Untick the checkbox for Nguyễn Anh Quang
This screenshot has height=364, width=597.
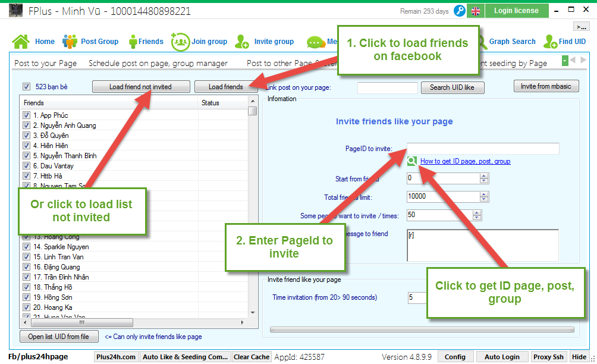pyautogui.click(x=26, y=125)
